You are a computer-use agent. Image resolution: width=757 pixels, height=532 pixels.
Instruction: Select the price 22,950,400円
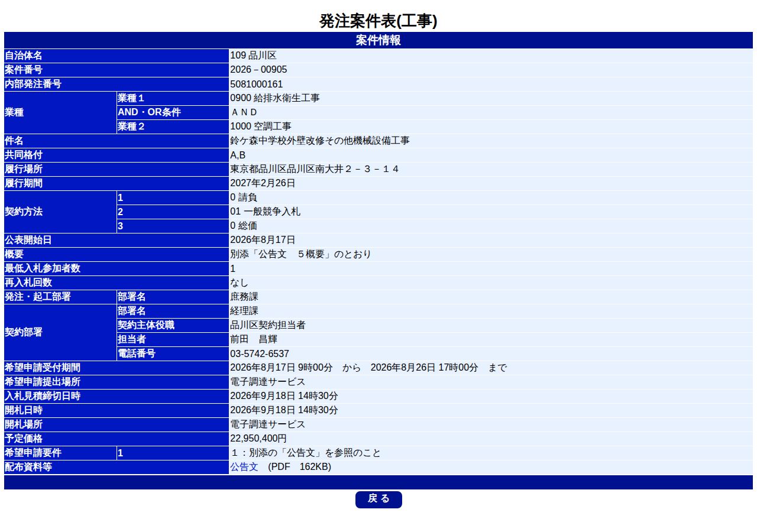point(258,439)
